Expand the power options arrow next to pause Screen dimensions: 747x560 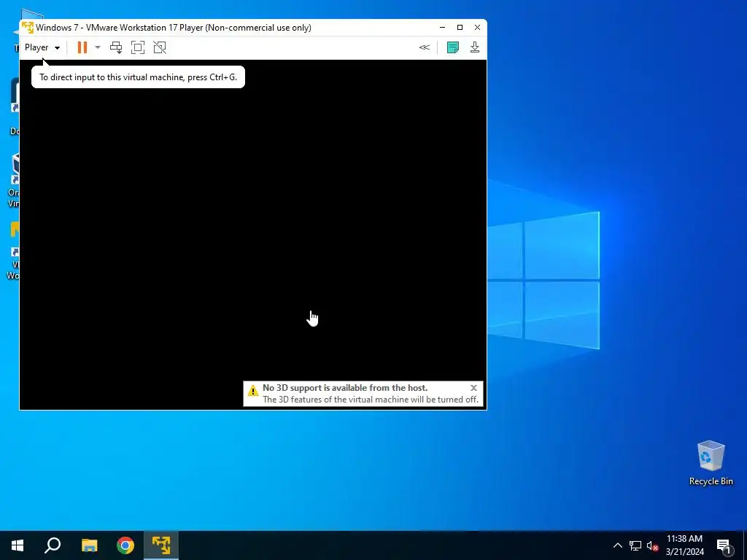98,47
